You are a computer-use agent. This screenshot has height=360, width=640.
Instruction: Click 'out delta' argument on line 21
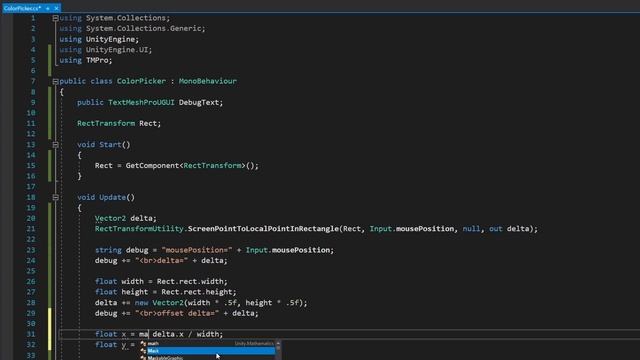(509, 229)
